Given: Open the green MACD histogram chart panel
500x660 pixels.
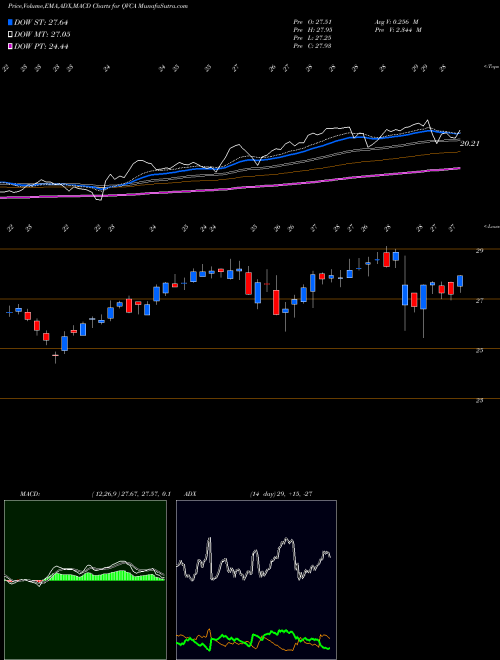Looking at the screenshot, I should (85, 580).
